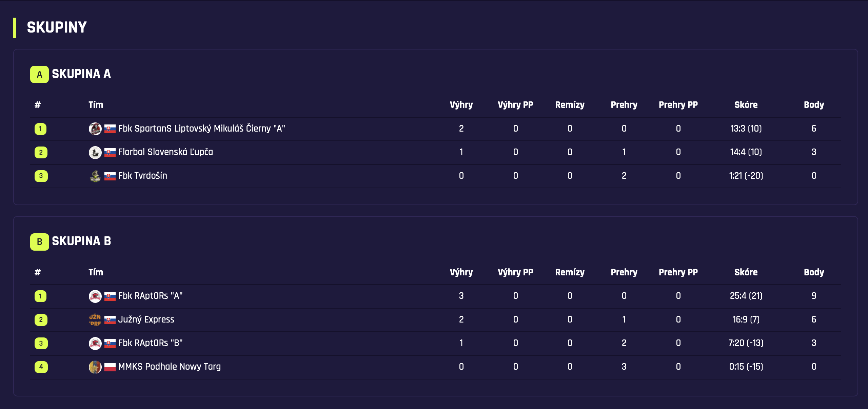This screenshot has width=868, height=409.
Task: Open Fbk SpartanS Liptovský Mikuláš Čierny "A" team
Action: click(201, 129)
